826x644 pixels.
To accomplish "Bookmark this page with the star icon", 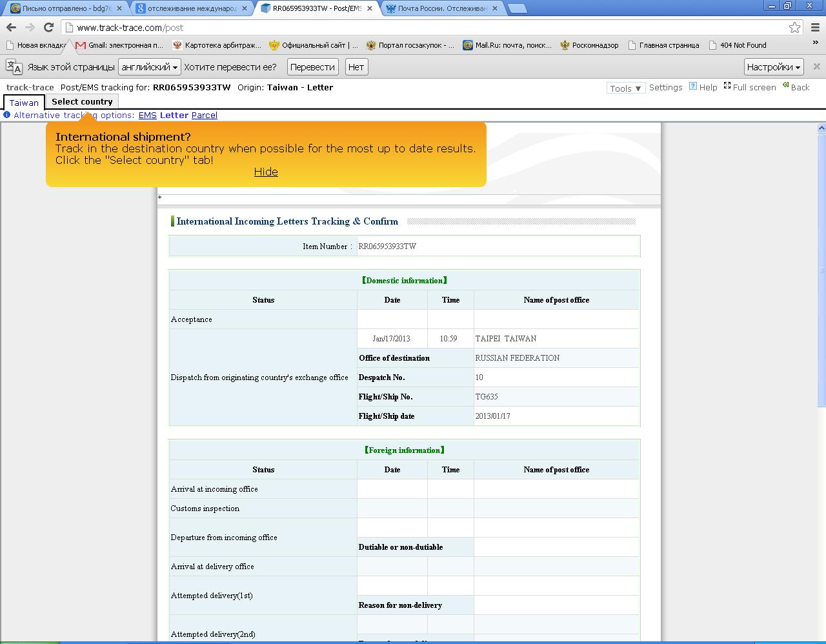I will [794, 27].
